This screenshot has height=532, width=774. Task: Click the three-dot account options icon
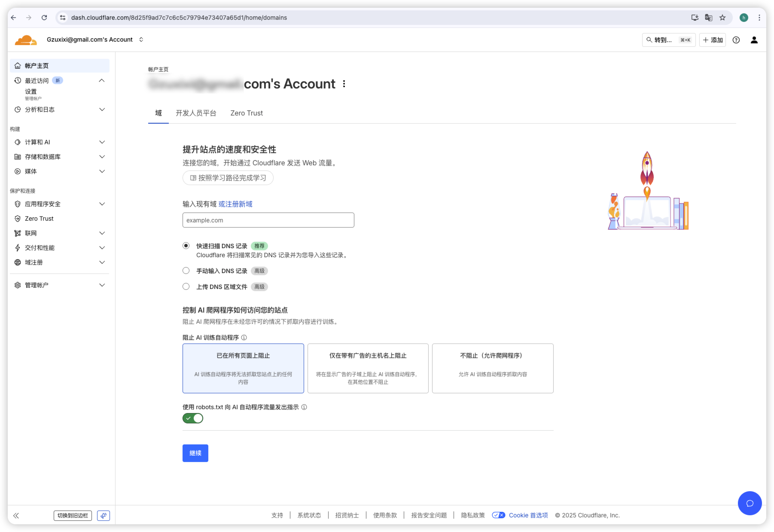344,84
